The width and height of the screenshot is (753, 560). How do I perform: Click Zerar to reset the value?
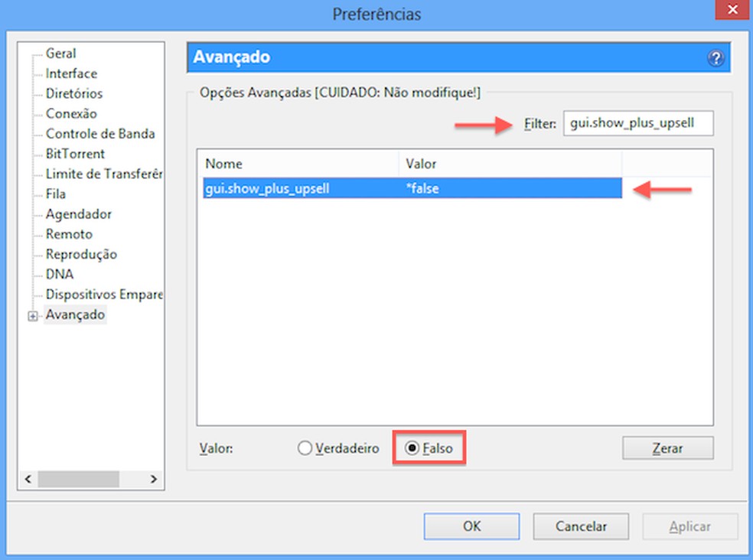click(x=668, y=448)
